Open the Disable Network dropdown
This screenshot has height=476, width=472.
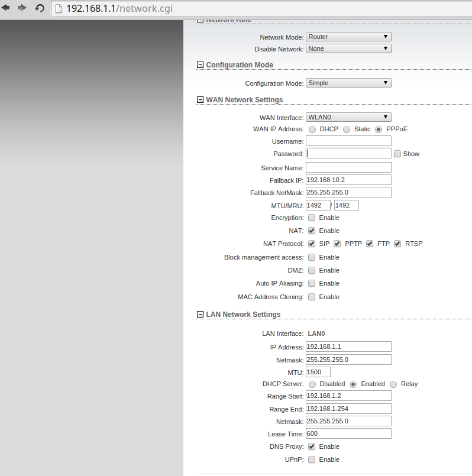pos(348,48)
